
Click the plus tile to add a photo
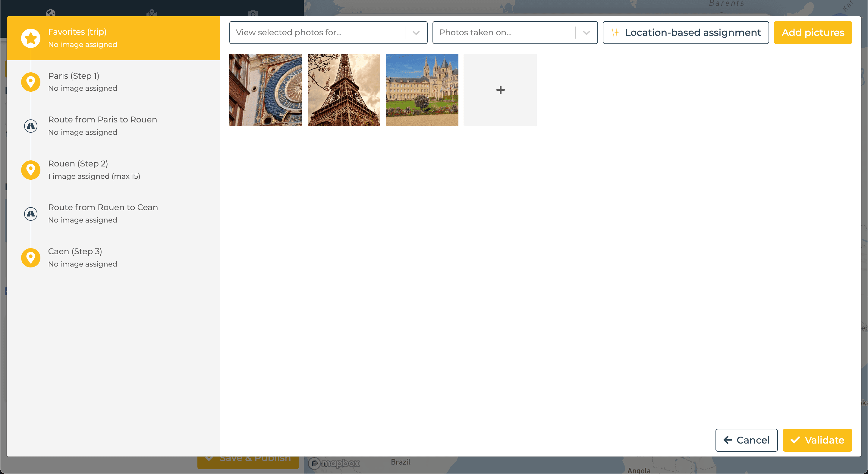500,90
